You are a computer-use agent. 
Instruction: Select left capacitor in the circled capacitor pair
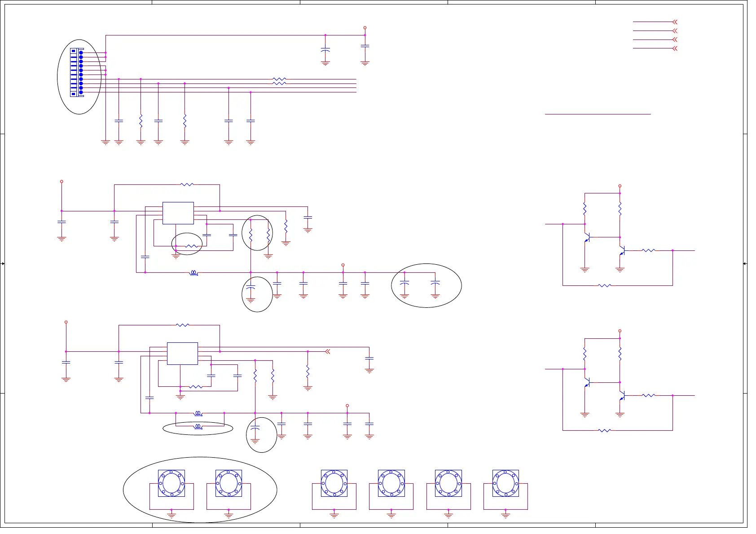tap(404, 284)
